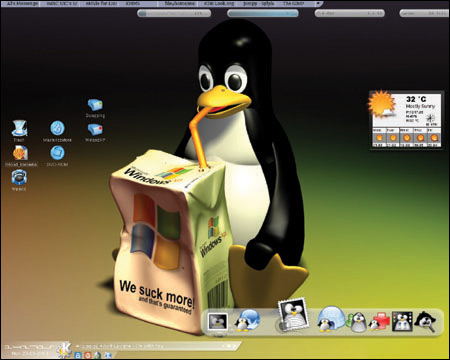Expand the taskbar overflow arrow at top
Screen dimensions: 450x360
coord(318,4)
